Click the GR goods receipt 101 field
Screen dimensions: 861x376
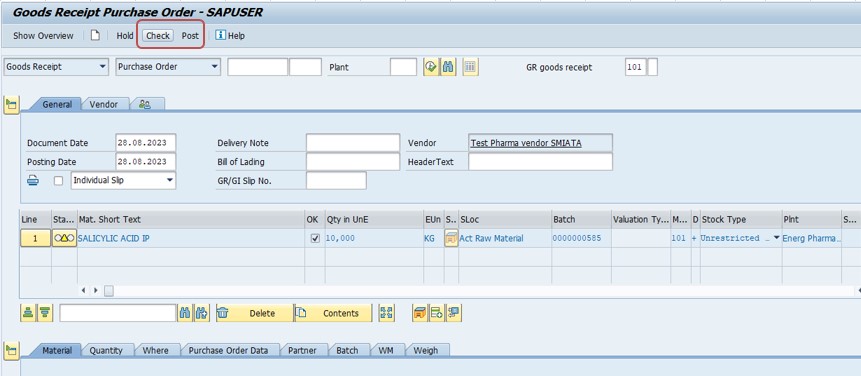coord(636,67)
